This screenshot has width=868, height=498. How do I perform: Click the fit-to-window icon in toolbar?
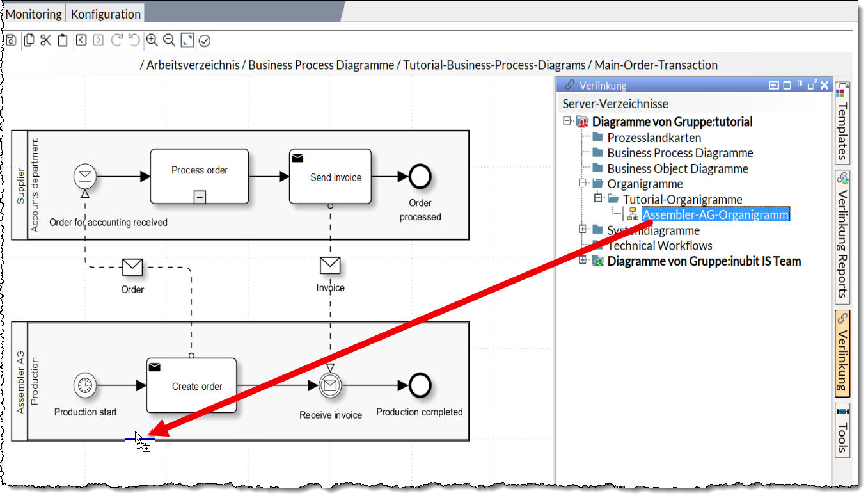187,40
